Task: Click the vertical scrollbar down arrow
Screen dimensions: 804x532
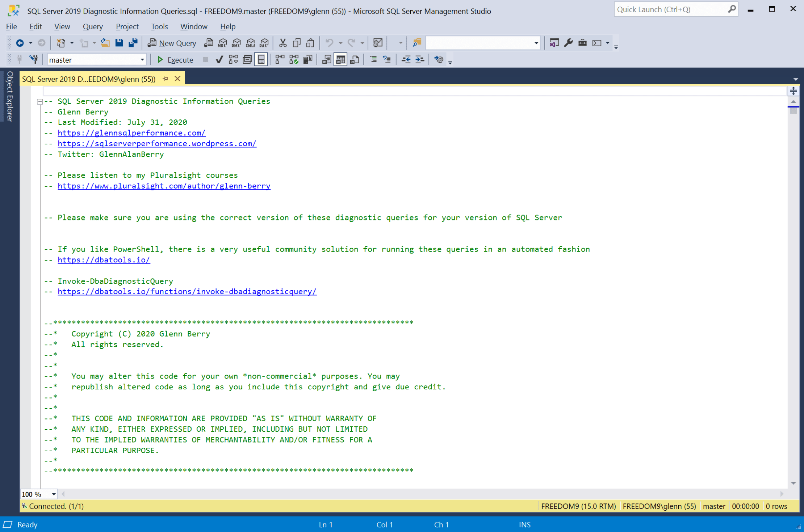Action: tap(793, 483)
